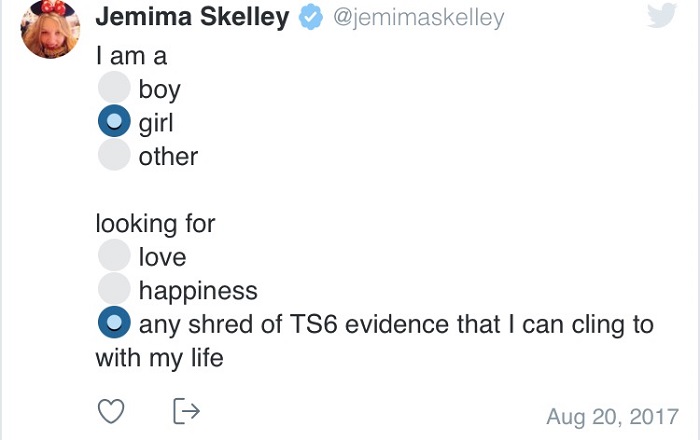Select the "boy" radio button
The width and height of the screenshot is (700, 440).
(x=114, y=88)
